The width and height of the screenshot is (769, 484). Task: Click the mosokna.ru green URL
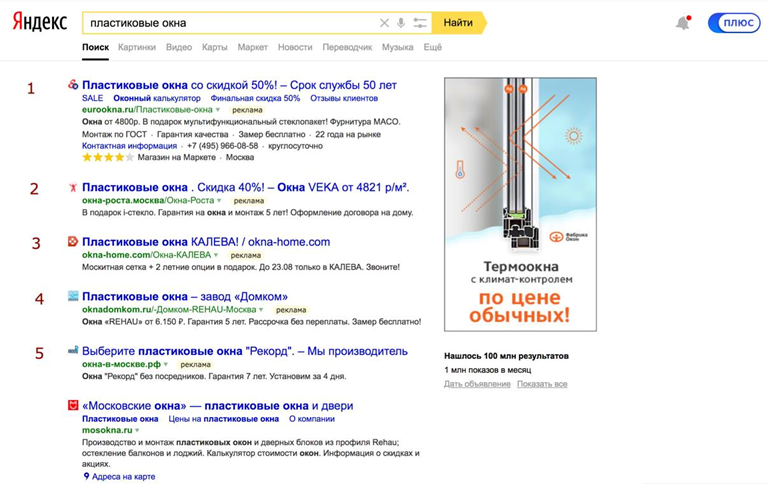click(107, 430)
